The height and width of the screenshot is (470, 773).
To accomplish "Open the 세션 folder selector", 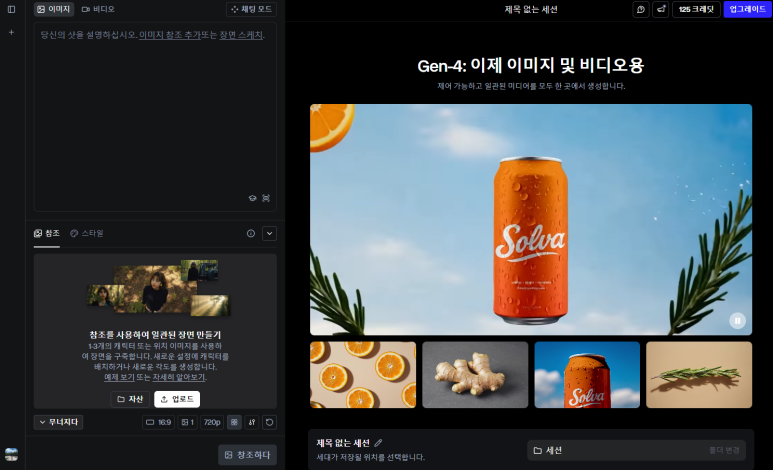I will (x=636, y=450).
